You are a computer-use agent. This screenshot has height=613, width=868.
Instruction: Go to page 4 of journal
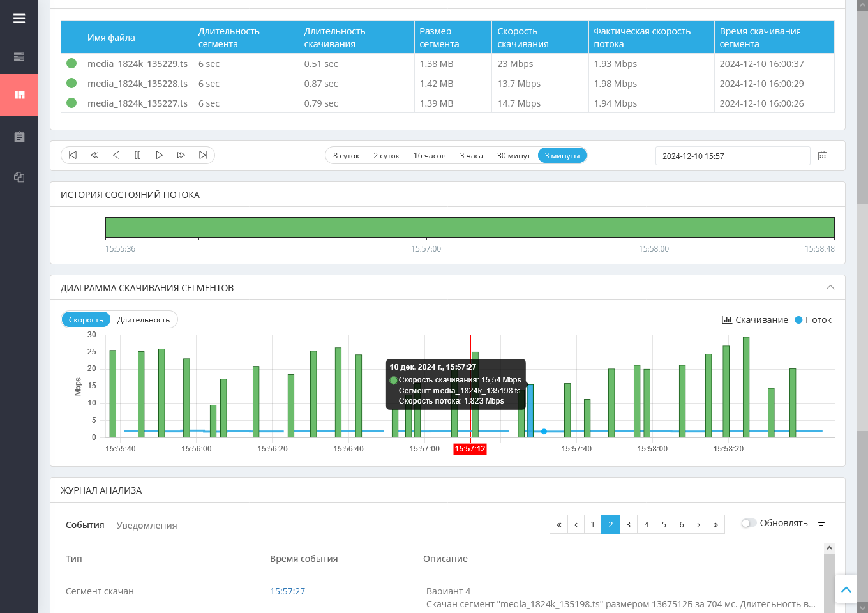coord(646,524)
